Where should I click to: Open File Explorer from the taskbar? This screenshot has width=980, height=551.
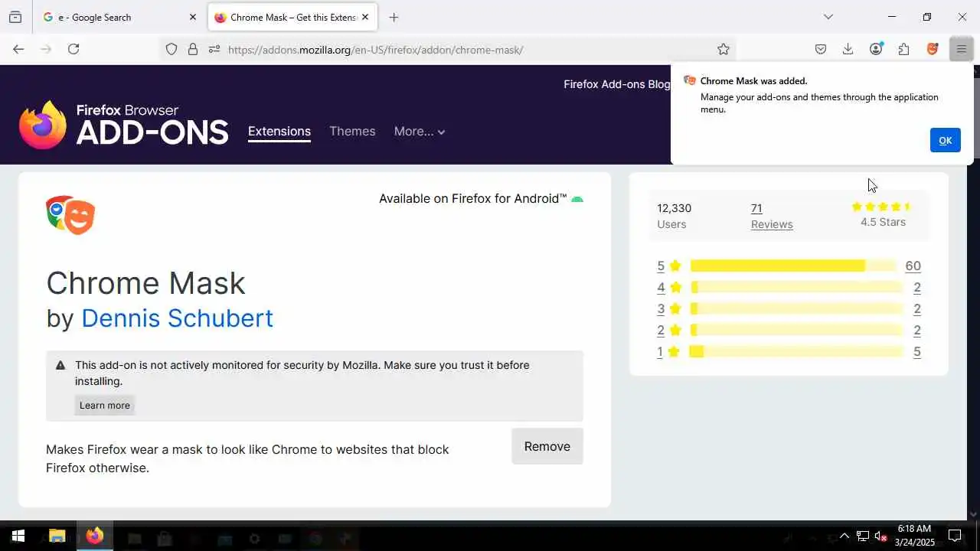[57, 536]
